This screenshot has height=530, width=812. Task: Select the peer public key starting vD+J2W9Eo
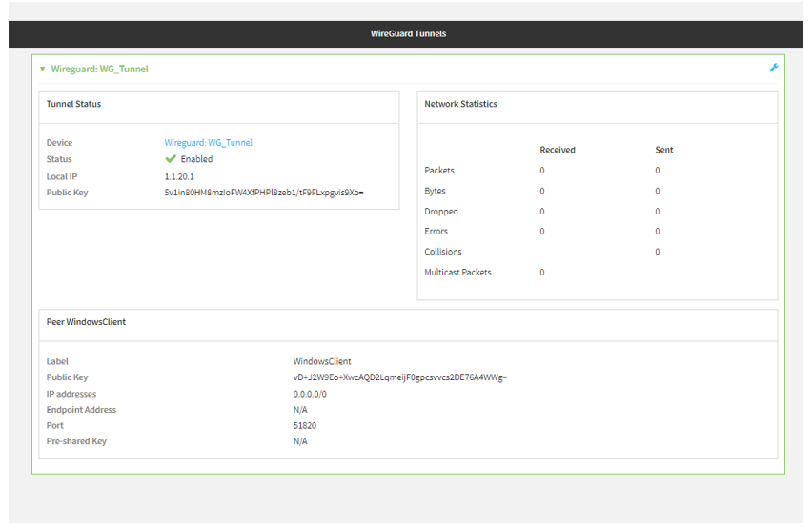[x=399, y=377]
